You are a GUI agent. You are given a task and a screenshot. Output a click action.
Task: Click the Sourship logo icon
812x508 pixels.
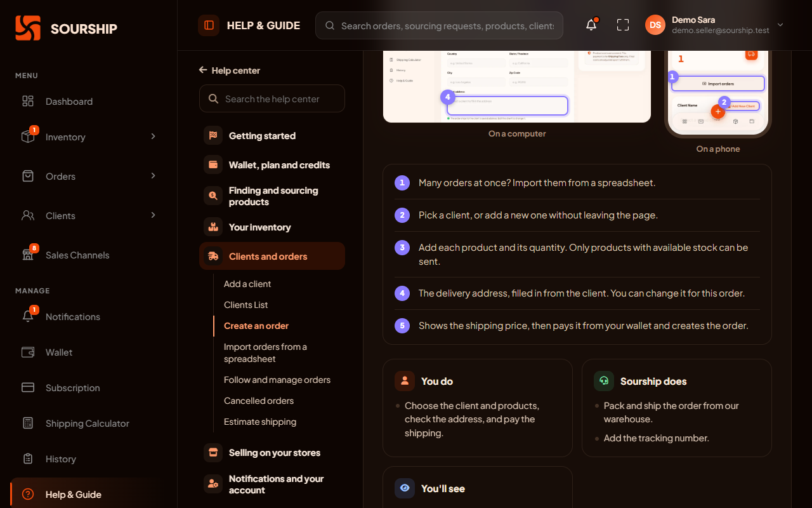[x=28, y=28]
